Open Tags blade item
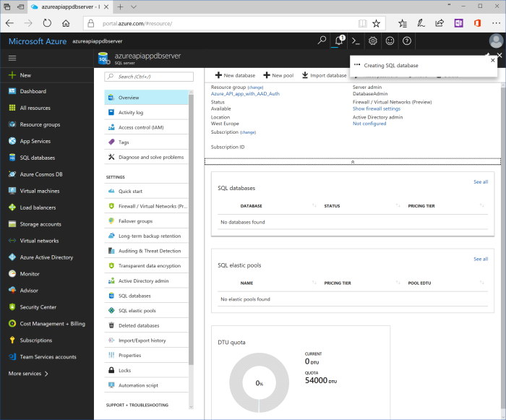 click(146, 142)
